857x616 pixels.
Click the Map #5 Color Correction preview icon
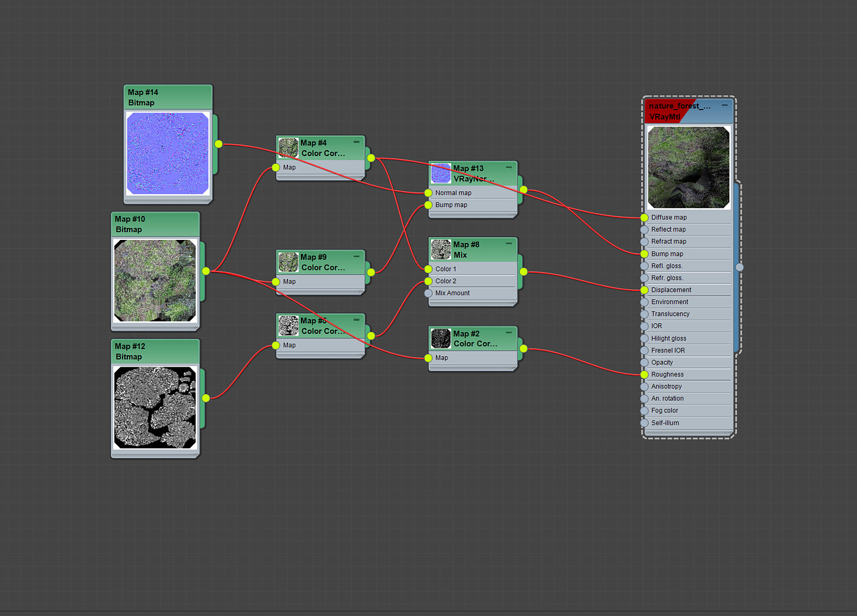tap(288, 326)
